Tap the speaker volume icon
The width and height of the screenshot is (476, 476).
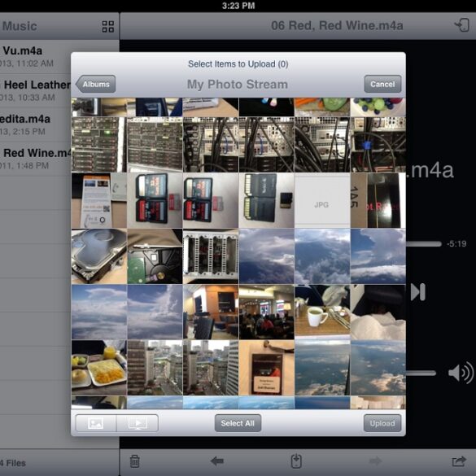[461, 373]
